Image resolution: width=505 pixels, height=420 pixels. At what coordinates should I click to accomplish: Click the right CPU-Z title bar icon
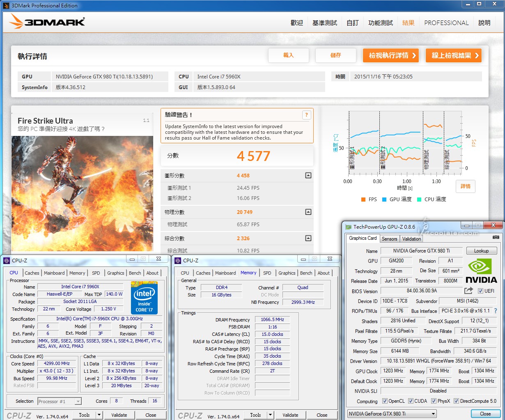click(x=178, y=260)
